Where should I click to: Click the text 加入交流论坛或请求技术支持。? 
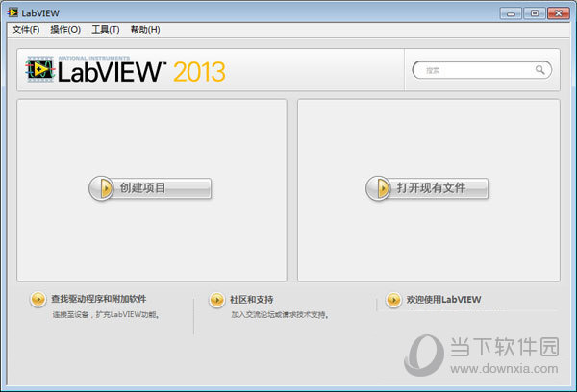(x=280, y=315)
